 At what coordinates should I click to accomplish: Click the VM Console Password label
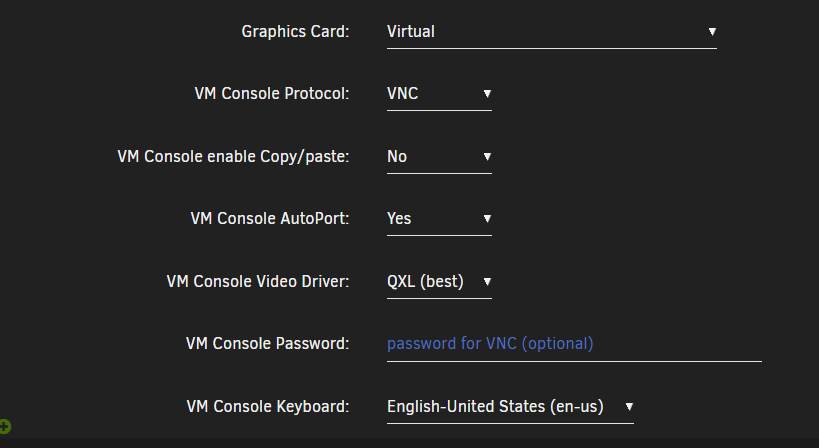point(267,344)
